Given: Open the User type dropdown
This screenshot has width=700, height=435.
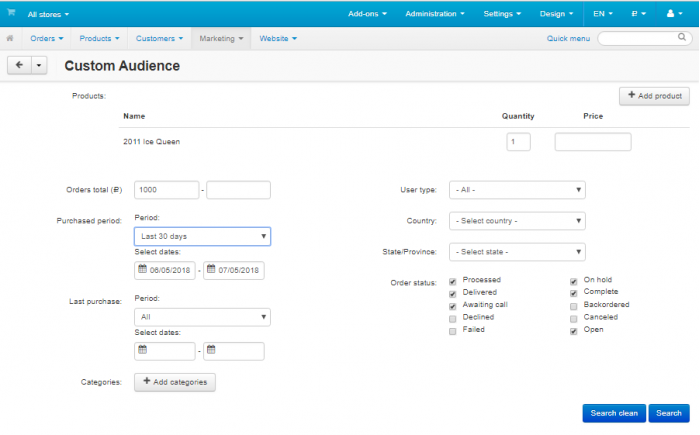Looking at the screenshot, I should (517, 190).
